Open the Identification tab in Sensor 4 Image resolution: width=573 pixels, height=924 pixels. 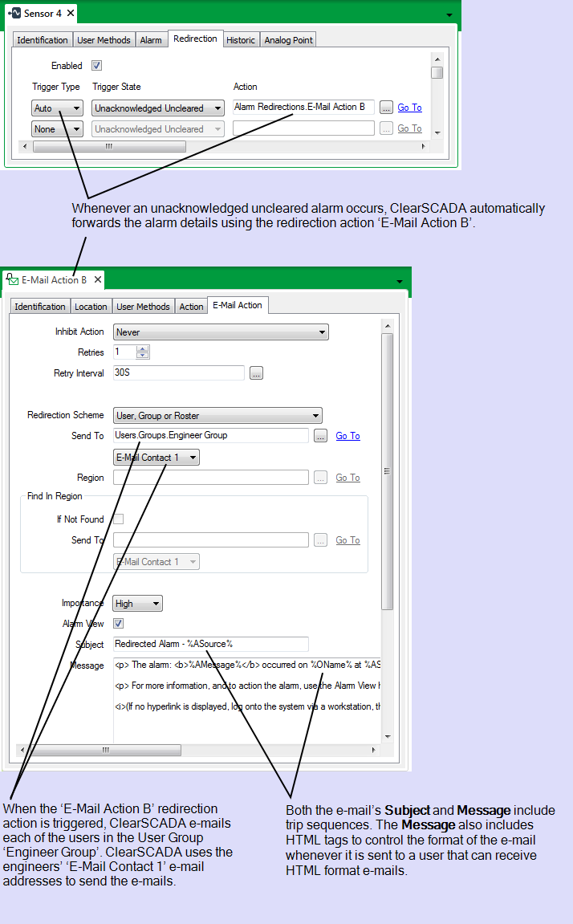[x=43, y=40]
